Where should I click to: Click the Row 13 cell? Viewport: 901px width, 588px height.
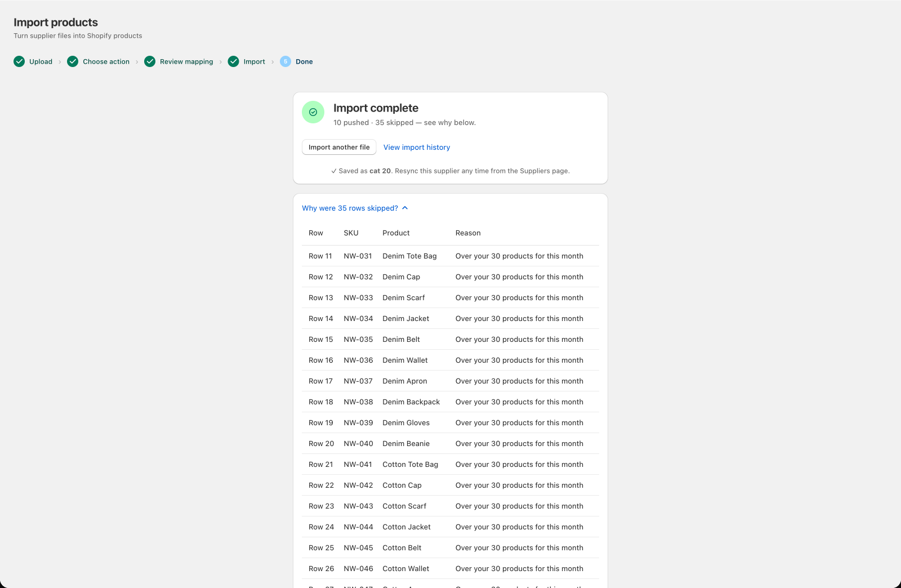click(x=321, y=298)
